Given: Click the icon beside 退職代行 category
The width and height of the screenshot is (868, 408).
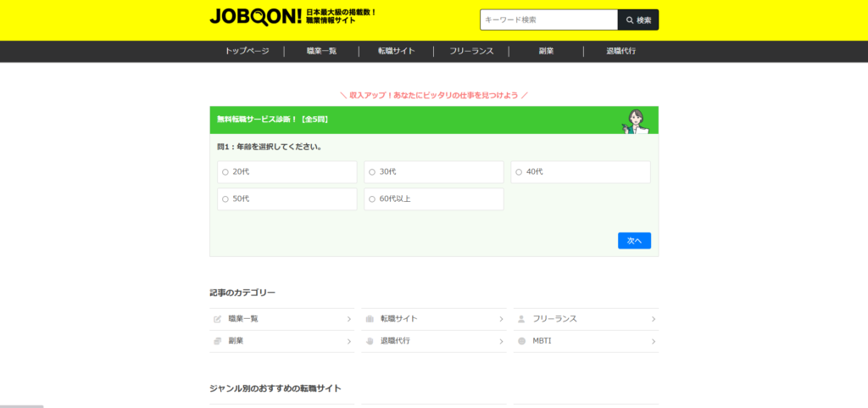Looking at the screenshot, I should [x=370, y=341].
